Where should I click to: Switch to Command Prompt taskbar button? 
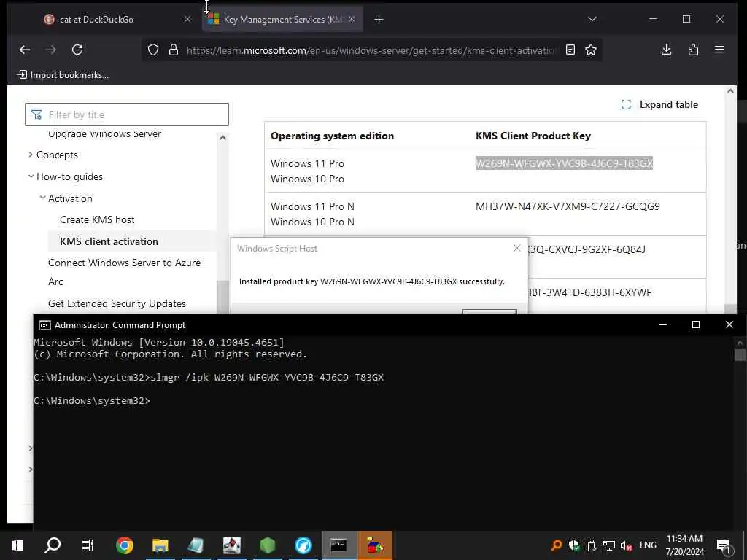[x=338, y=545]
